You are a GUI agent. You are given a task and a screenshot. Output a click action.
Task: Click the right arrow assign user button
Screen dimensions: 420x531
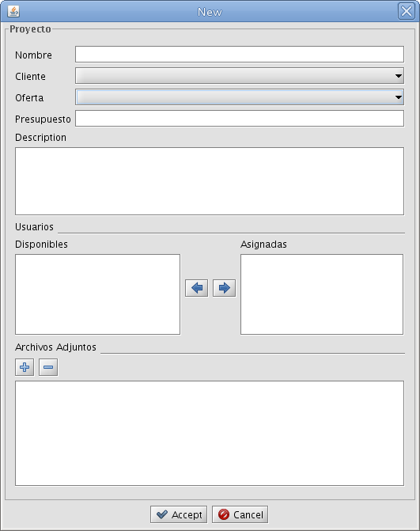point(224,288)
